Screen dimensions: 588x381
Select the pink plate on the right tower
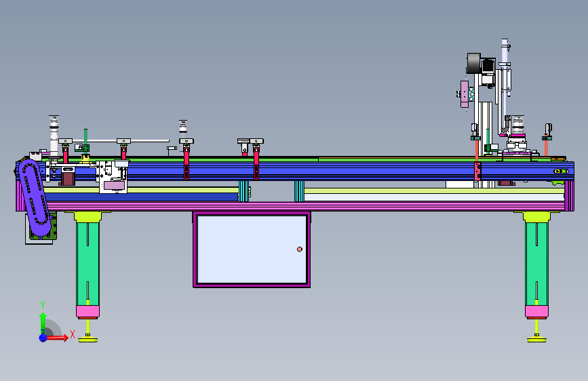click(x=465, y=94)
